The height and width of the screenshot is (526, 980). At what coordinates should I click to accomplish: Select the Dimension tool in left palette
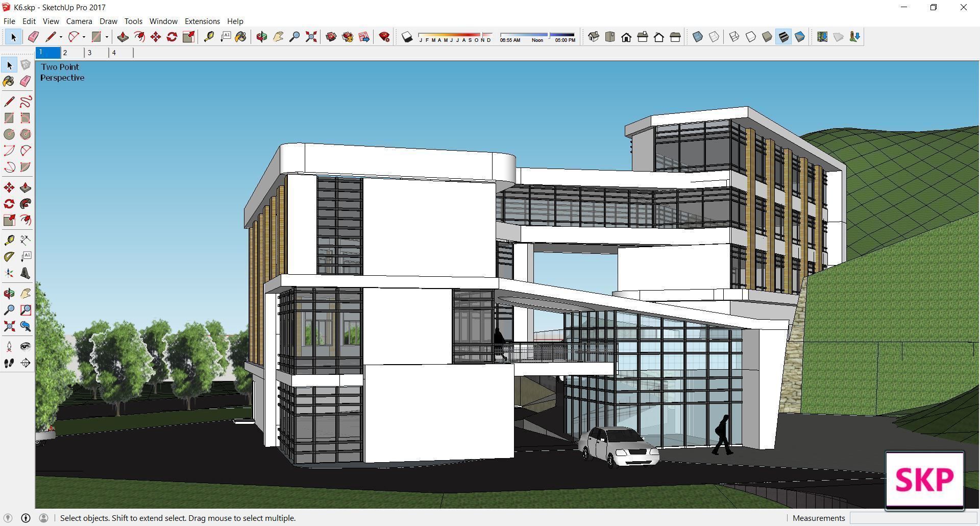click(26, 241)
